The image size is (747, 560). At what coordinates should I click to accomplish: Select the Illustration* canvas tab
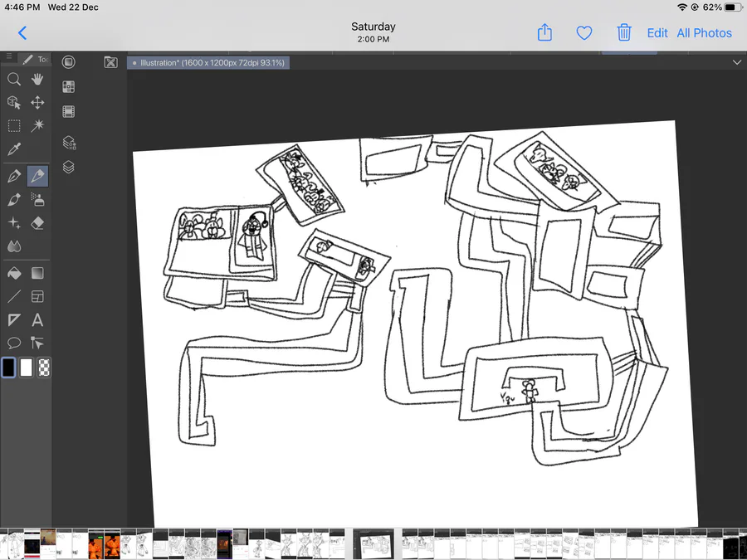pos(208,63)
